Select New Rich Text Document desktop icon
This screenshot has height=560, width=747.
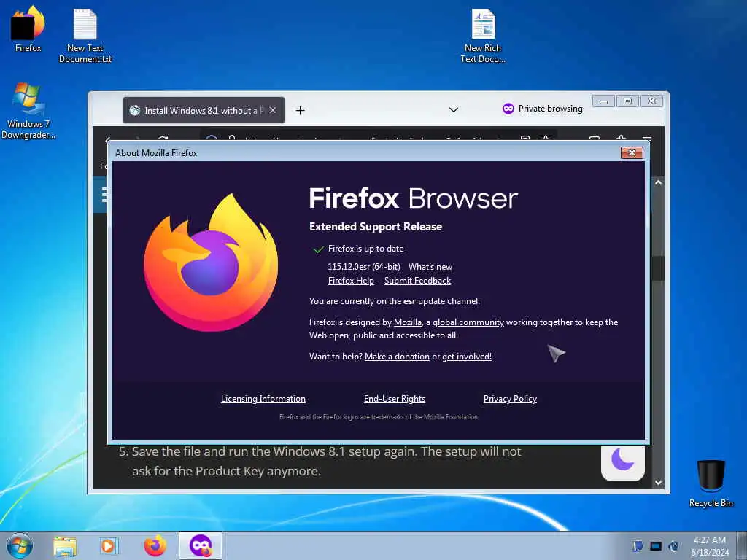(x=483, y=36)
